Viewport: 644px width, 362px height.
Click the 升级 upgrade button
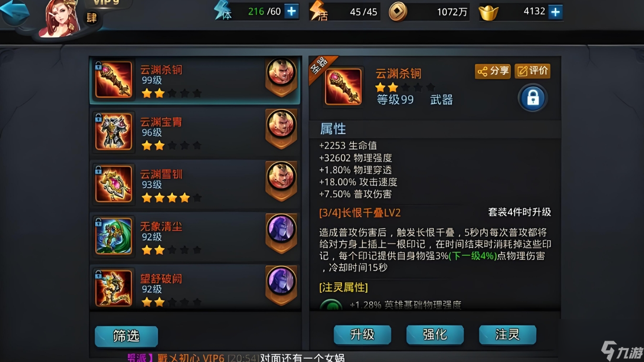point(362,335)
